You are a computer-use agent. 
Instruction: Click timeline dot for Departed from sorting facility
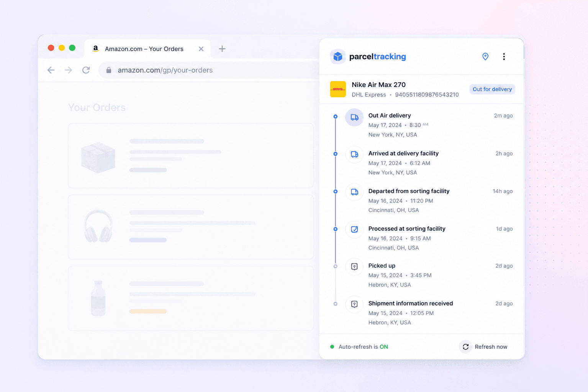point(336,191)
